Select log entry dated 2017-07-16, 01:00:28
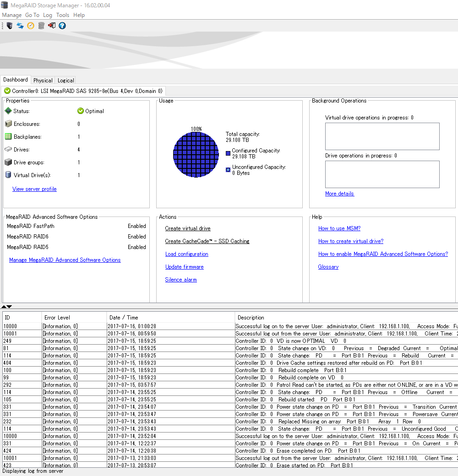 click(230, 326)
